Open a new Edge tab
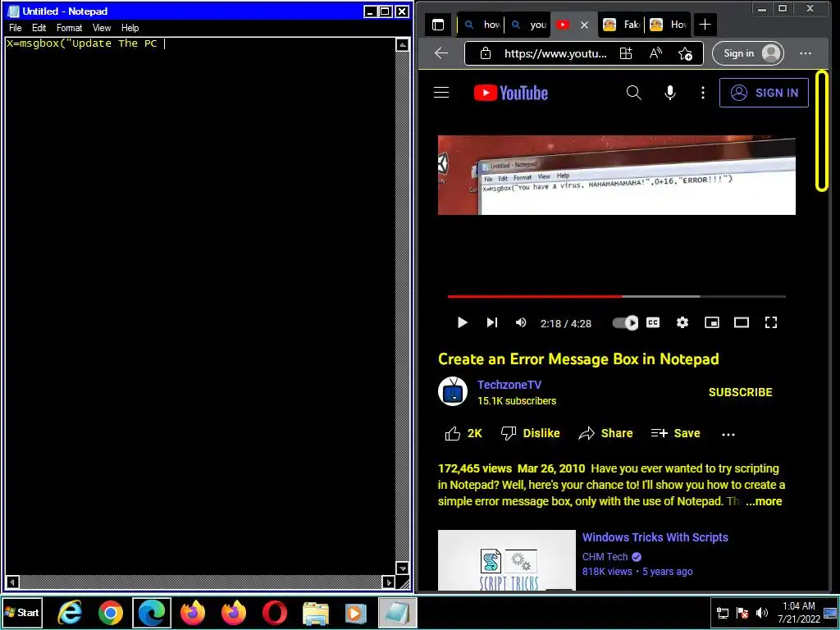Viewport: 840px width, 630px height. 705,25
